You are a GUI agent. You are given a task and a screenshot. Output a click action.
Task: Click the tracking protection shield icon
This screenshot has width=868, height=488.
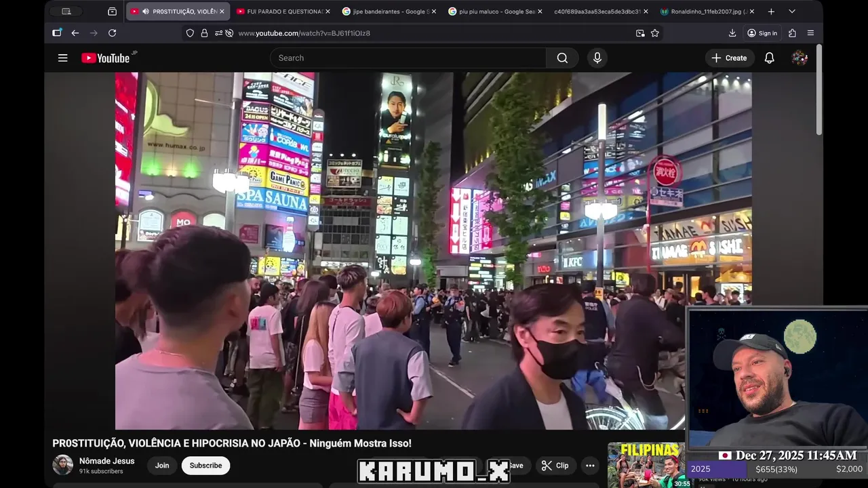[x=190, y=33]
